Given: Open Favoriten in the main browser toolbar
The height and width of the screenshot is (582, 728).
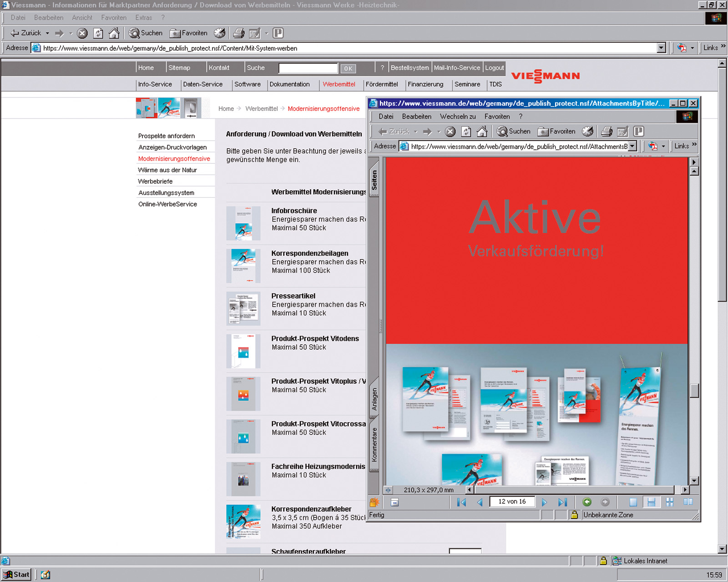Looking at the screenshot, I should (188, 33).
